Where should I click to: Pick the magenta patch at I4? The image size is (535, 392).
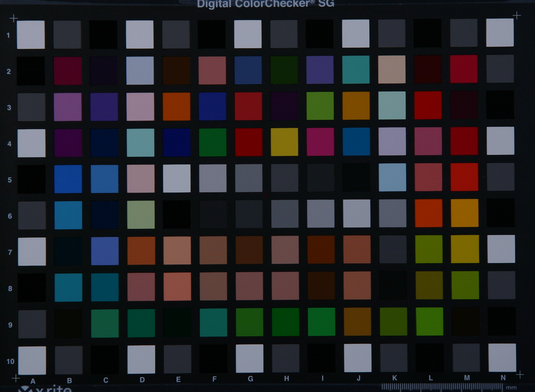[x=320, y=142]
